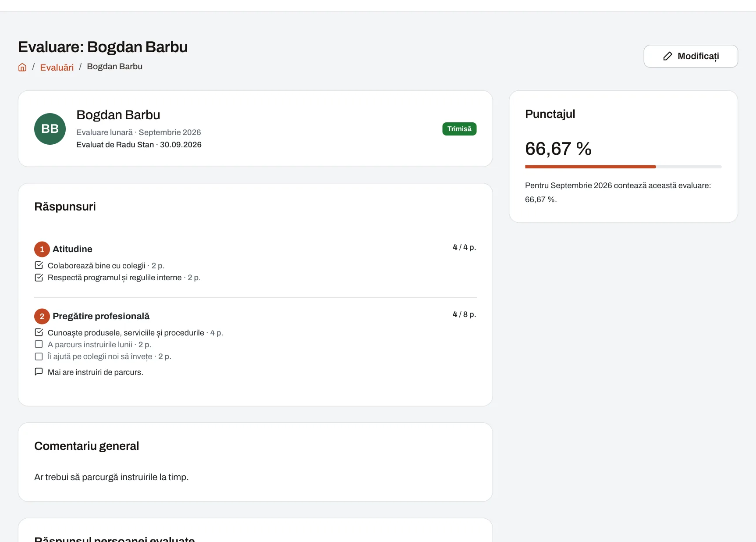Image resolution: width=756 pixels, height=542 pixels.
Task: Click the Modificați edit button
Action: (x=691, y=56)
